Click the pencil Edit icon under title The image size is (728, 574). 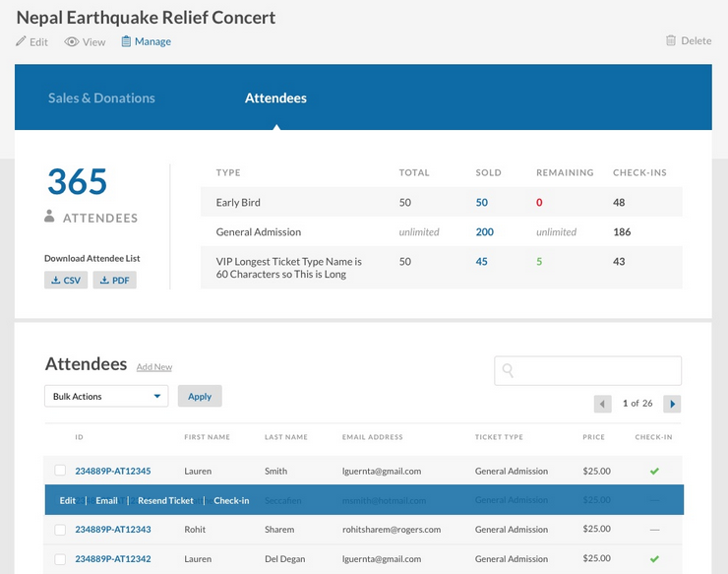click(22, 41)
